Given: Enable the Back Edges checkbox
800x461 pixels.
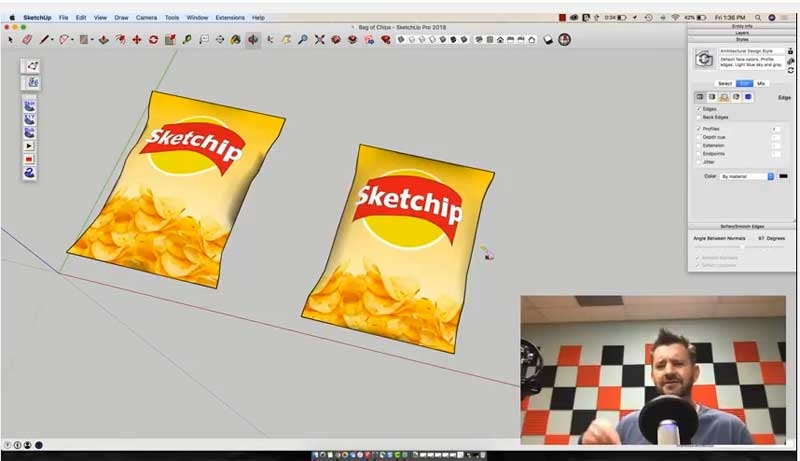Looking at the screenshot, I should pyautogui.click(x=698, y=117).
